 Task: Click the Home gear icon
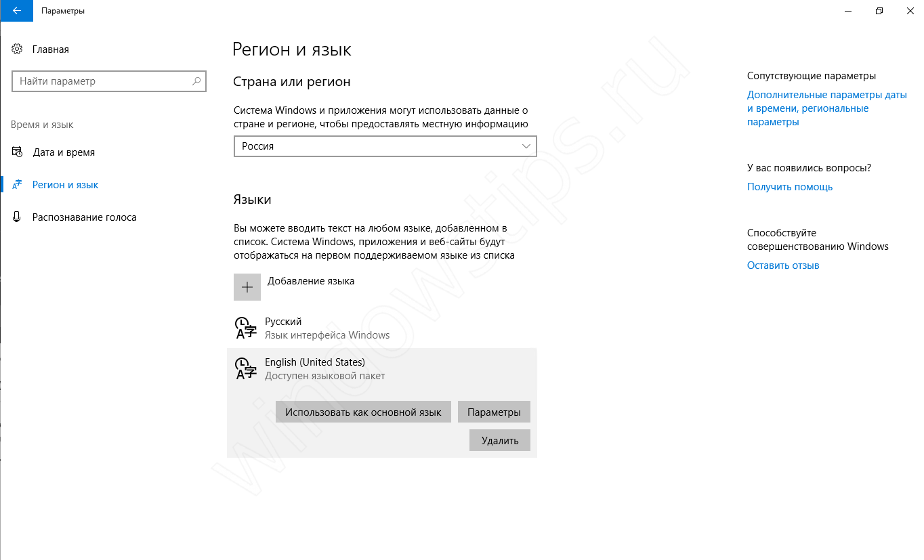[18, 49]
